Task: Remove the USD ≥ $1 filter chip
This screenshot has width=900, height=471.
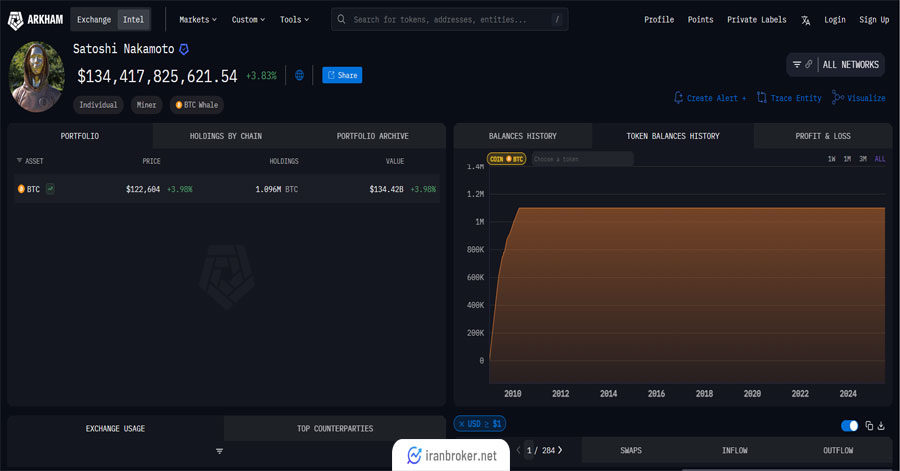Action: pos(461,424)
